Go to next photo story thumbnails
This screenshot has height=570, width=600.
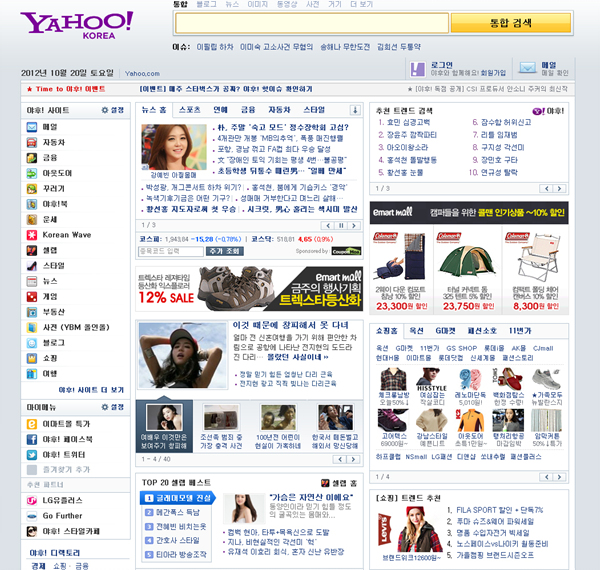click(x=352, y=459)
